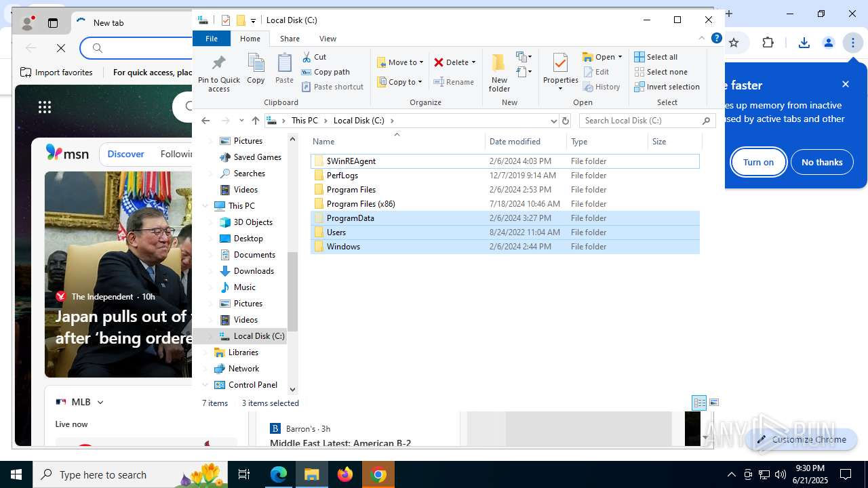Open Chrome three-dot menu
The height and width of the screenshot is (488, 868).
tap(852, 43)
